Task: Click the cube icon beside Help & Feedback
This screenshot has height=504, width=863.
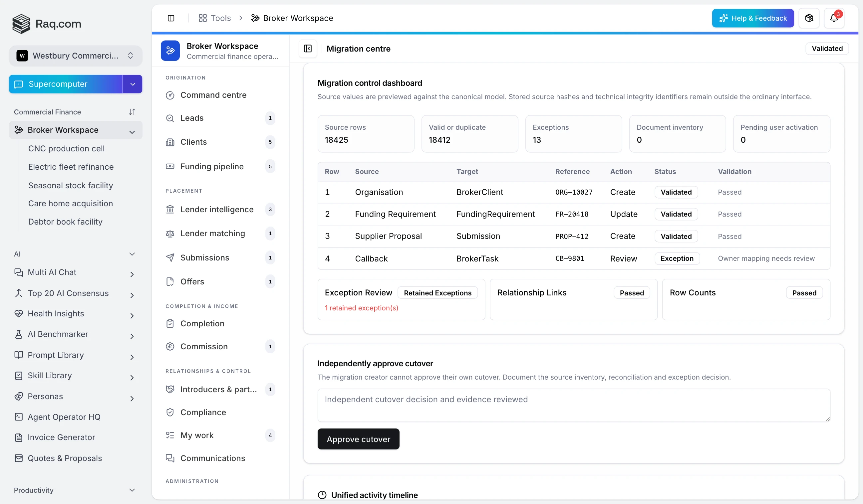Action: [x=809, y=18]
